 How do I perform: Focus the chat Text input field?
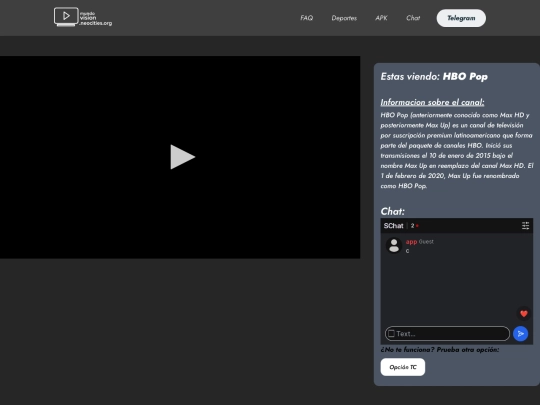(447, 334)
